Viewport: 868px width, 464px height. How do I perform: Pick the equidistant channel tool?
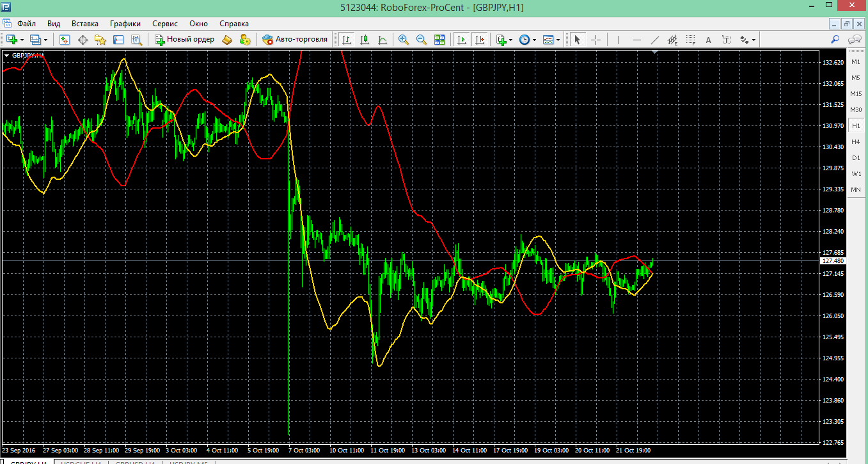[x=672, y=40]
